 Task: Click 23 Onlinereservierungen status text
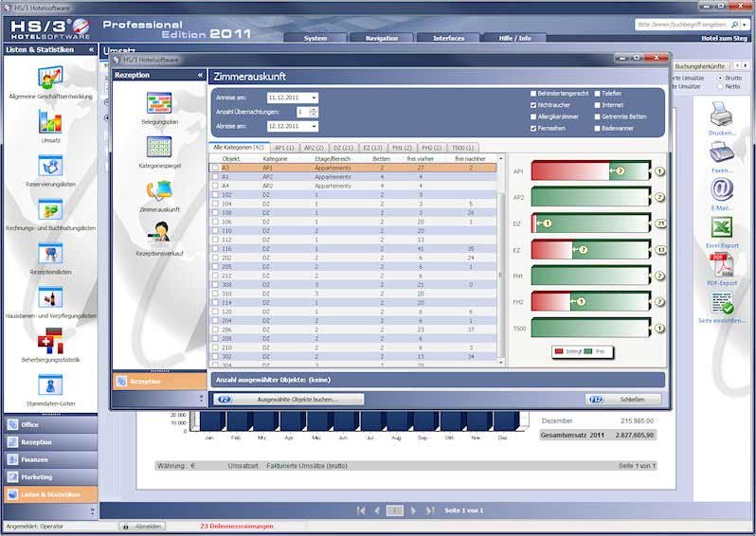click(237, 526)
